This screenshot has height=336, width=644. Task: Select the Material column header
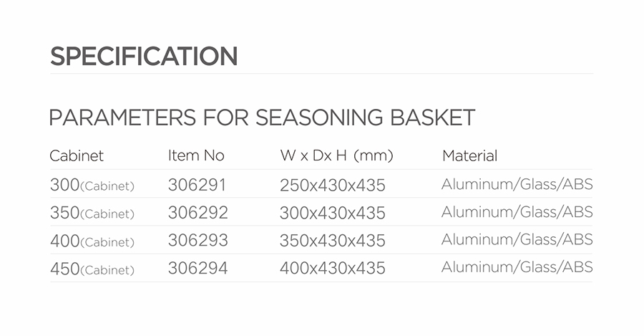(470, 156)
